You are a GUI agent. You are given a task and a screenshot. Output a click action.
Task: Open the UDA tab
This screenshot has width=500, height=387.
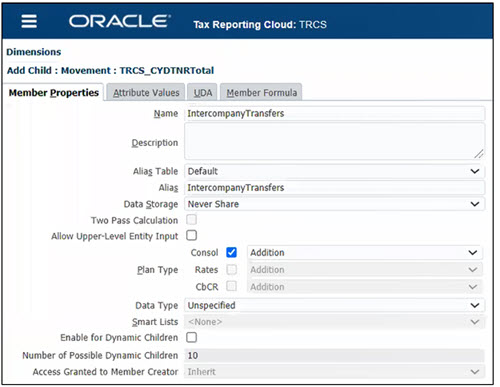(x=203, y=93)
